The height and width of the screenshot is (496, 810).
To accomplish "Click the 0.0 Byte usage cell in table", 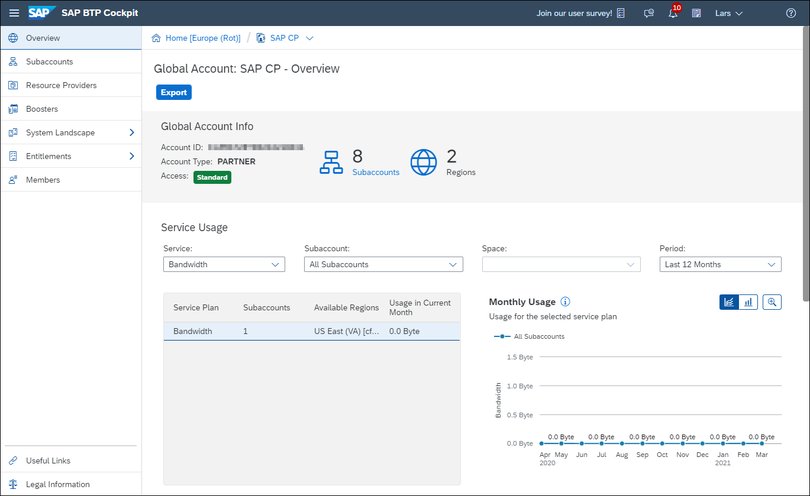I will click(404, 331).
